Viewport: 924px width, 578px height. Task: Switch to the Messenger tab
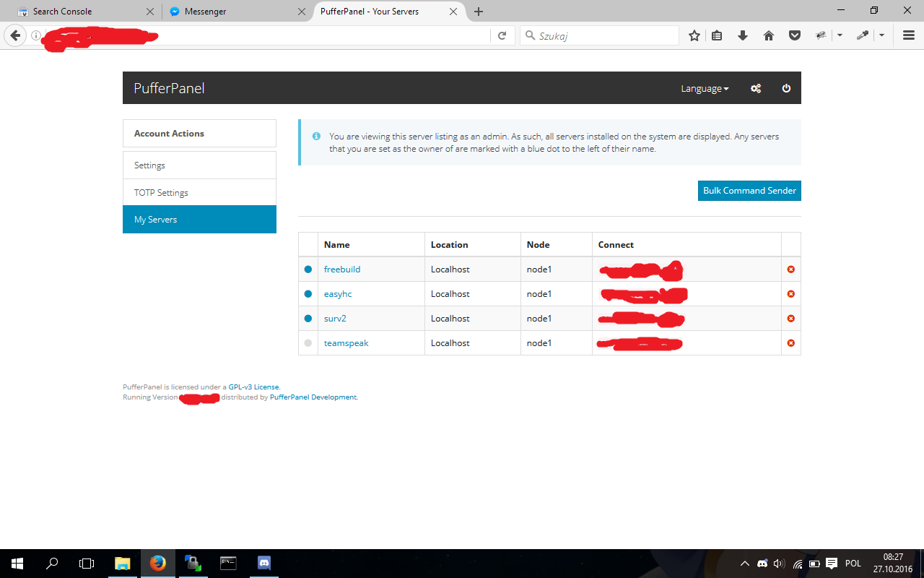[x=230, y=12]
